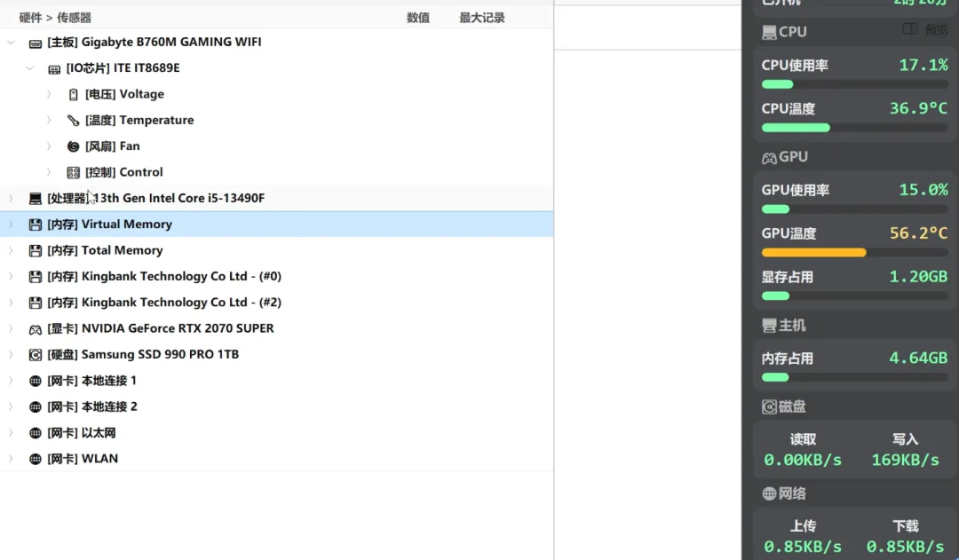Expand the Virtual Memory node chevron
959x560 pixels.
(x=11, y=225)
